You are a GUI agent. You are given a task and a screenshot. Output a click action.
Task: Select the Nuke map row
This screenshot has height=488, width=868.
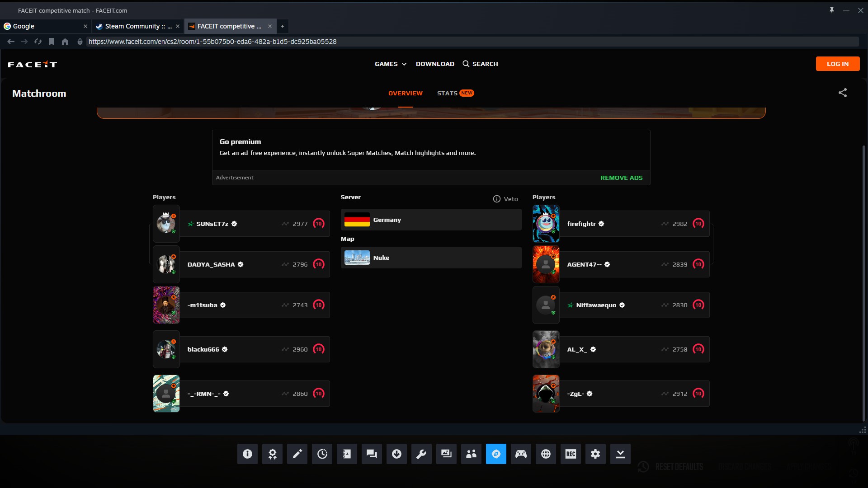click(431, 258)
